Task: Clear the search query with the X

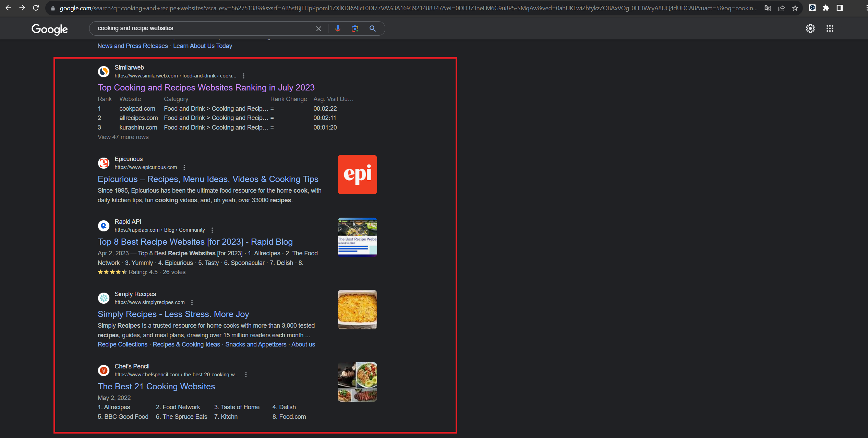Action: 318,29
